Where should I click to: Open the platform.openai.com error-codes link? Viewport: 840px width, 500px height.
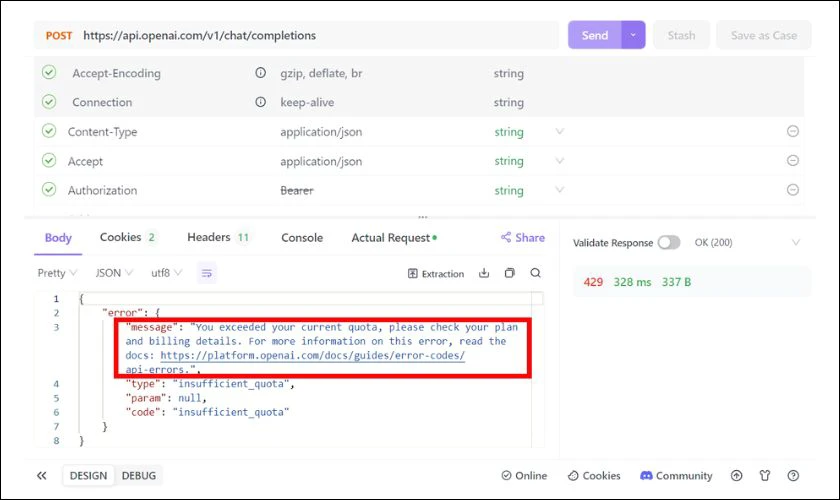click(312, 355)
